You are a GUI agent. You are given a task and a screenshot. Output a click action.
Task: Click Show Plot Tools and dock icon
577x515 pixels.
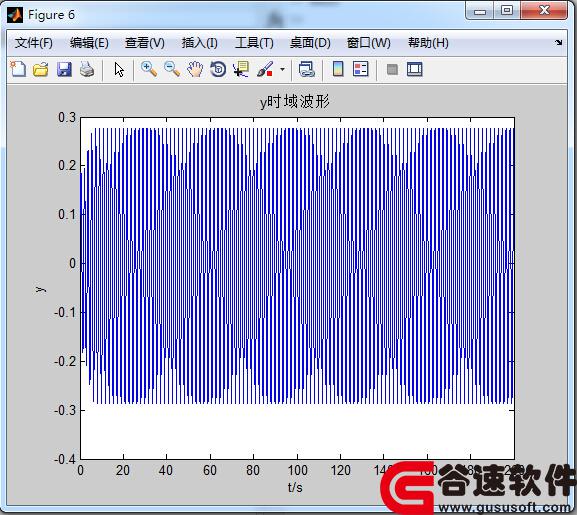415,69
